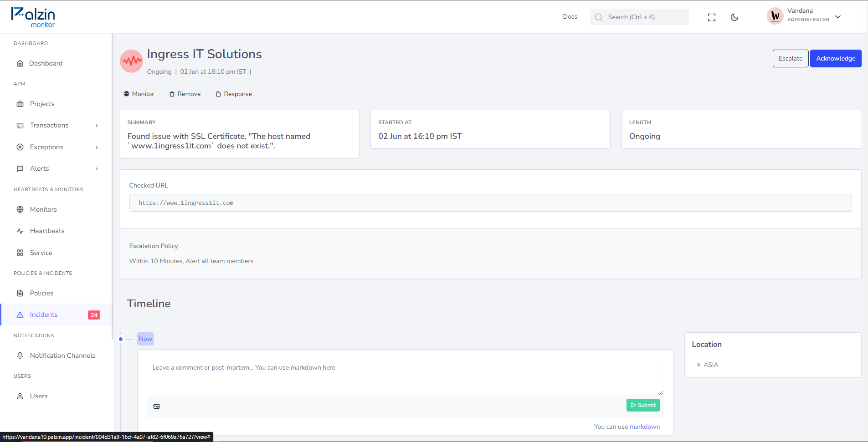Viewport: 868px width, 442px height.
Task: Open Heartbeats from the sidebar
Action: pos(47,231)
